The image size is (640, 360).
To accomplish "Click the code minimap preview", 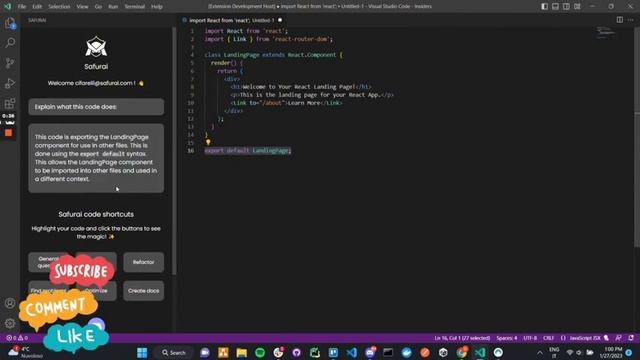I will (606, 33).
